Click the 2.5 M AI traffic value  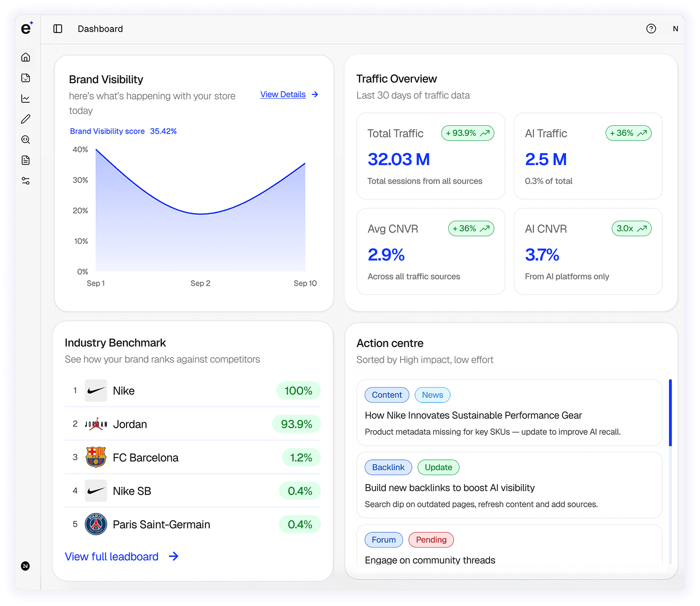click(x=546, y=159)
